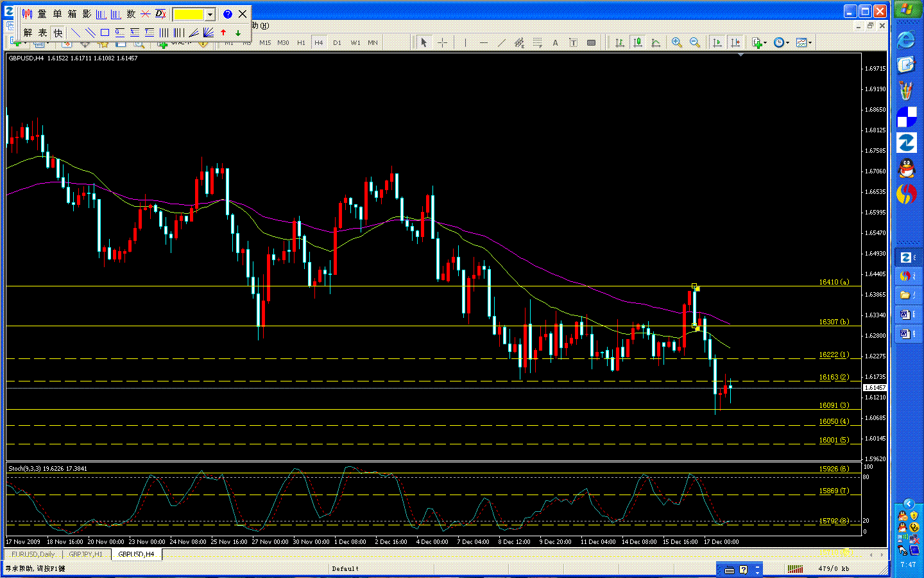Zoom in on the chart

(677, 42)
